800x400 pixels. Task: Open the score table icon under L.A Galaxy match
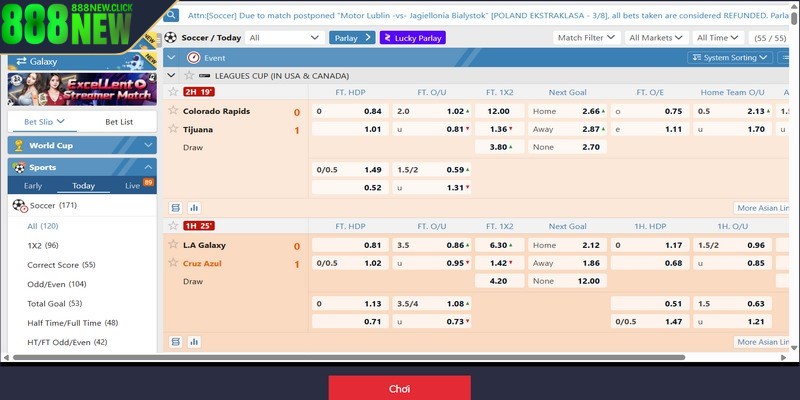[x=175, y=342]
